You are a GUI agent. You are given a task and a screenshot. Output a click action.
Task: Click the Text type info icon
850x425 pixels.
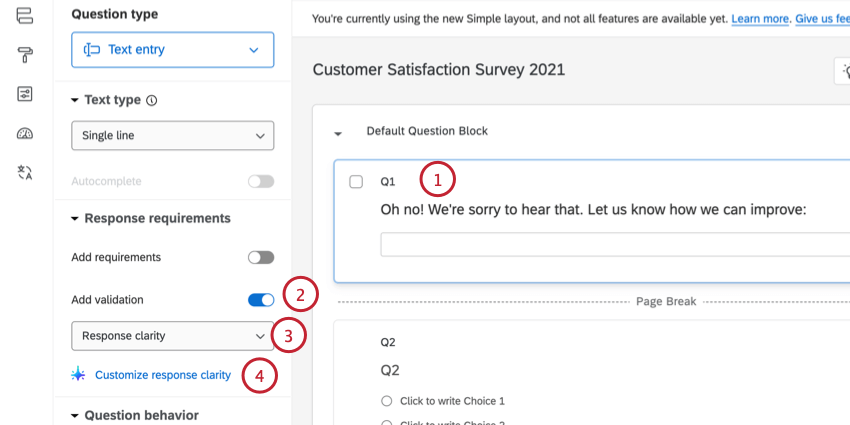(x=152, y=100)
